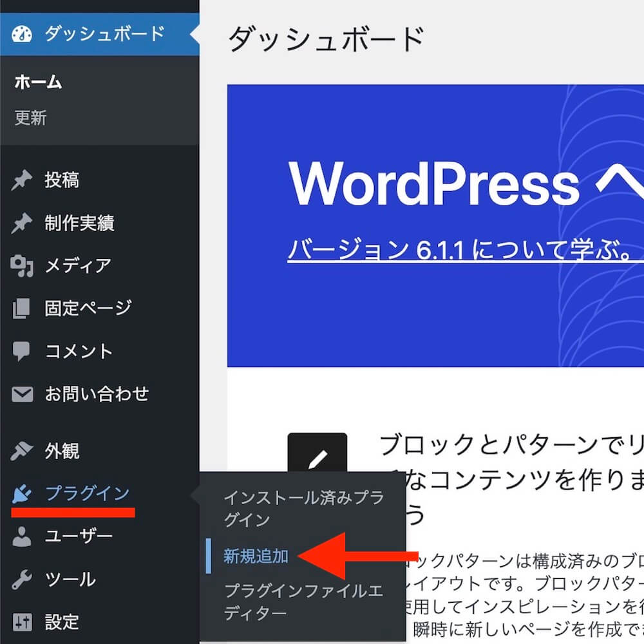Select ホーム in the dashboard submenu

[38, 82]
